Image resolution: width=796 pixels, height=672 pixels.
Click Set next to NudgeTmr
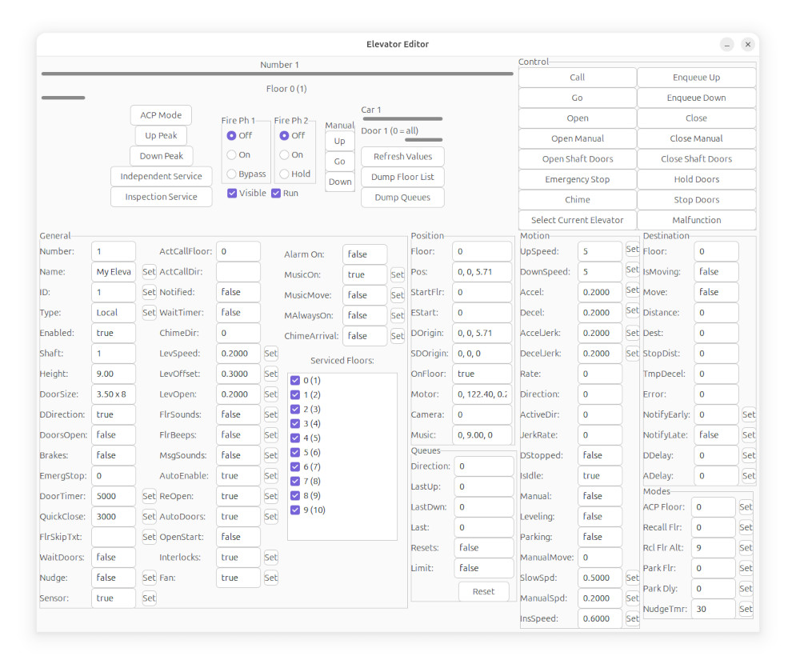click(746, 609)
